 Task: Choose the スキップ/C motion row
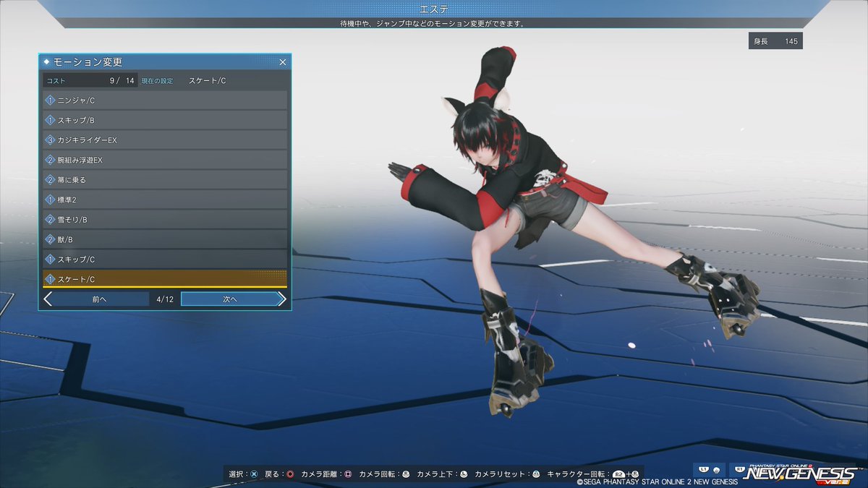click(165, 259)
